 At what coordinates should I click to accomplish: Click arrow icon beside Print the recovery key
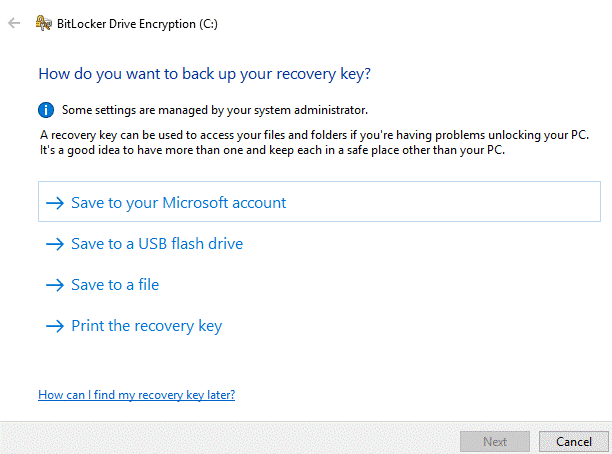(54, 326)
